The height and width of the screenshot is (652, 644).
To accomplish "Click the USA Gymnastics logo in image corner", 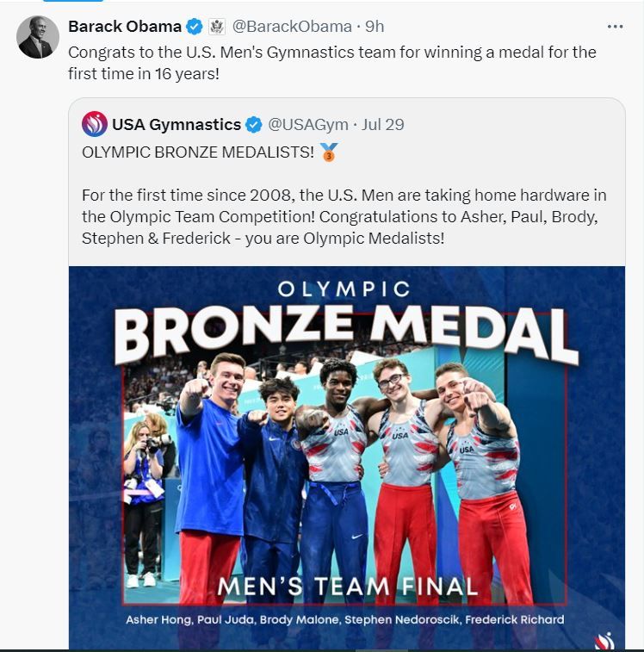I will (x=605, y=640).
